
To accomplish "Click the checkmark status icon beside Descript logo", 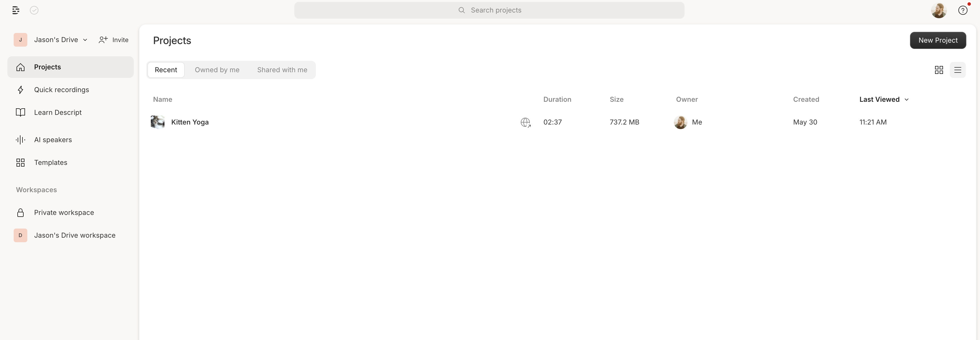I will pos(34,10).
